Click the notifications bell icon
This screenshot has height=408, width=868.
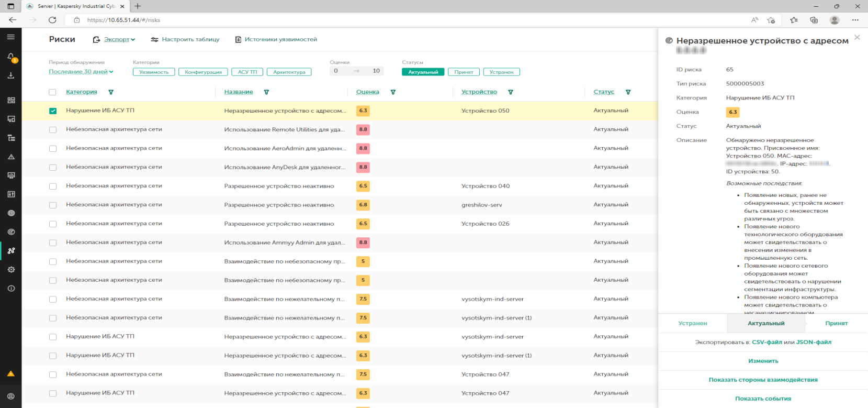pos(10,57)
